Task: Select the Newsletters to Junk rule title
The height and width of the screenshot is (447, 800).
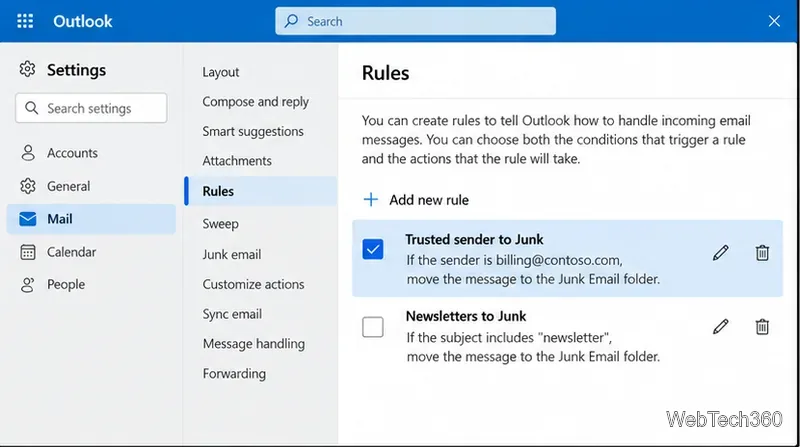Action: tap(466, 316)
